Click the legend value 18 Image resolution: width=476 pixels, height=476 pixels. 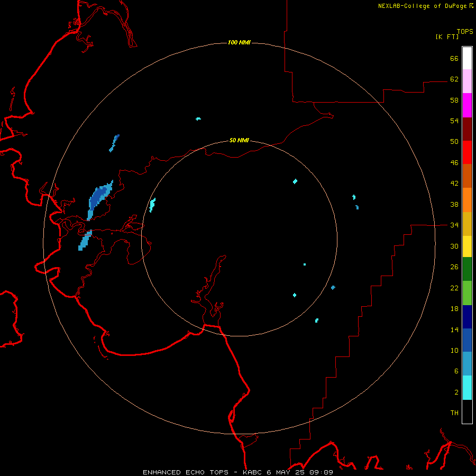point(454,309)
